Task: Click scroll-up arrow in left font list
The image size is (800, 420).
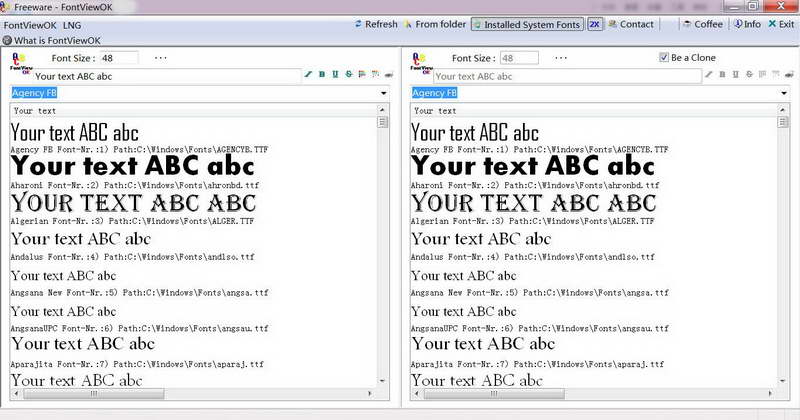Action: (x=382, y=109)
